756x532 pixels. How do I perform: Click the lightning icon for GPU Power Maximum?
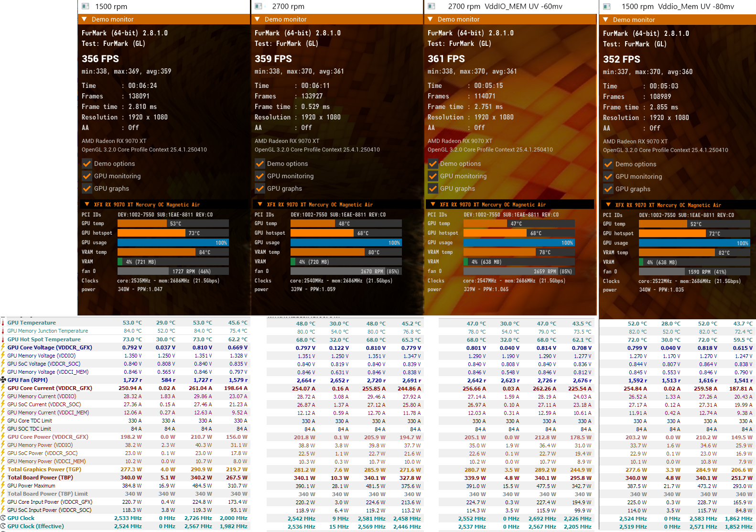(x=3, y=486)
